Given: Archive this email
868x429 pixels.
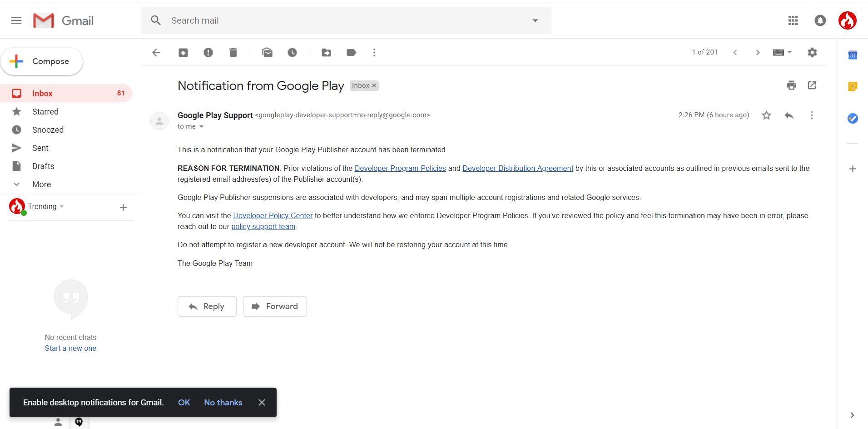Looking at the screenshot, I should [183, 52].
